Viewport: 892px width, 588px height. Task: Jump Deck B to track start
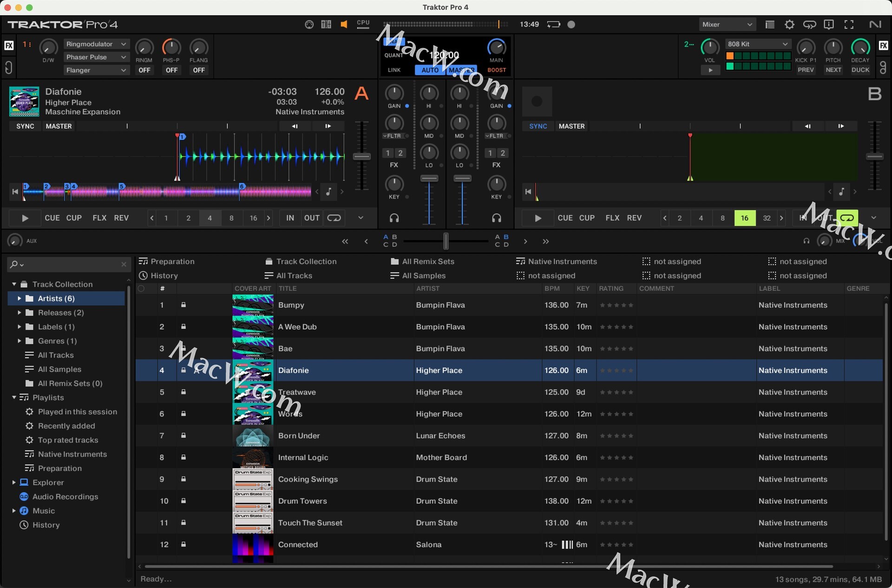click(528, 191)
